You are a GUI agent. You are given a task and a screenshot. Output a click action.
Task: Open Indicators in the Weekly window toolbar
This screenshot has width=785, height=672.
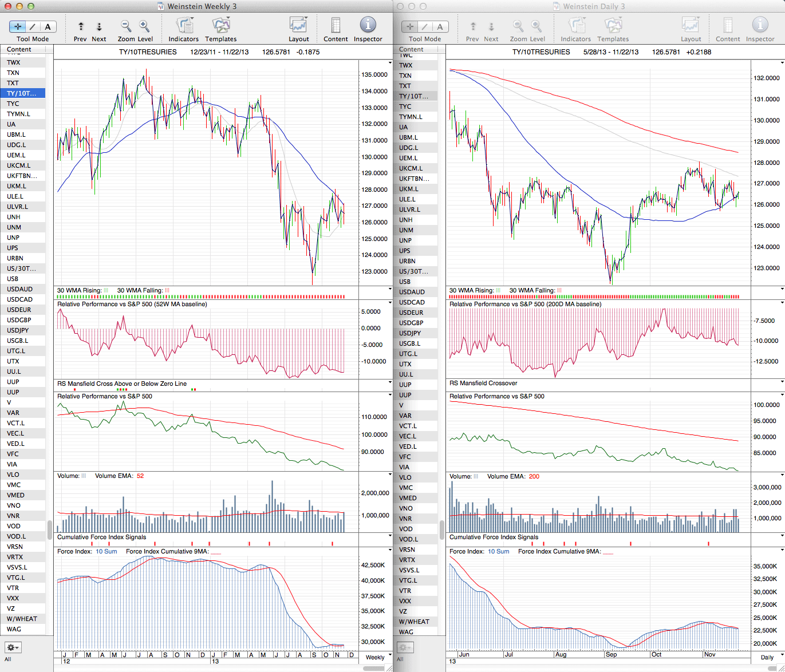click(184, 26)
